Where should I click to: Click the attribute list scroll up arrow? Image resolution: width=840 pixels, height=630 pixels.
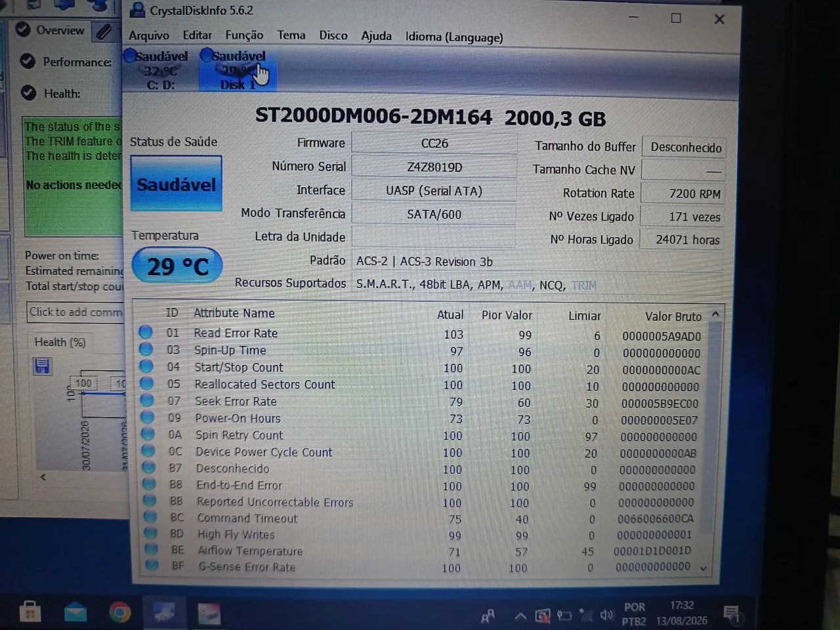(x=715, y=314)
